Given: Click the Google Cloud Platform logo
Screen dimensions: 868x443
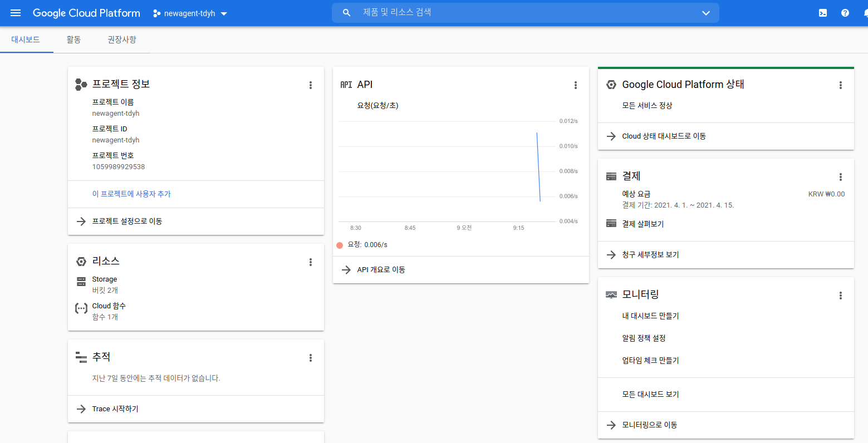Looking at the screenshot, I should [x=86, y=13].
